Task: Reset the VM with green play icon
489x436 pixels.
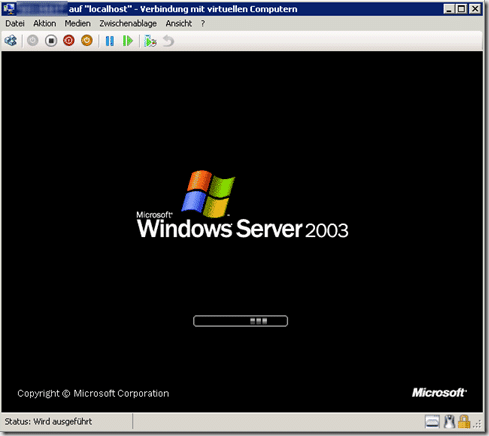Action: pyautogui.click(x=128, y=41)
